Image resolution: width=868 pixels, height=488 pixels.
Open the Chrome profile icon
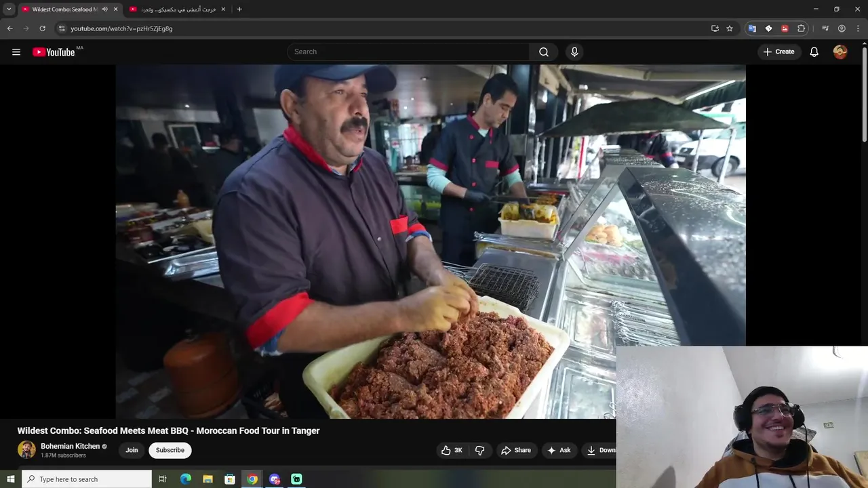[x=842, y=28]
